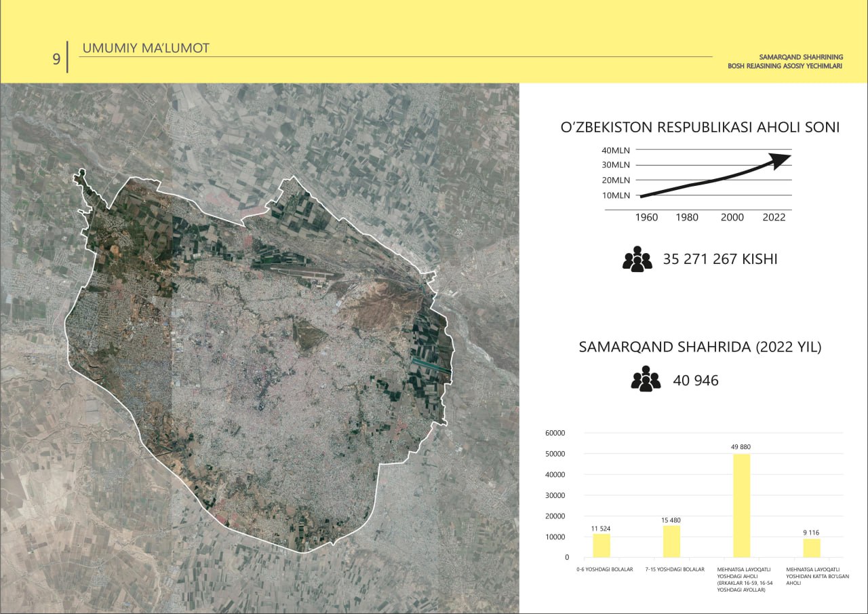Click 7-15 YOSHDAGI BOLALAR axis label
Screen dimensions: 868x614
(x=671, y=569)
